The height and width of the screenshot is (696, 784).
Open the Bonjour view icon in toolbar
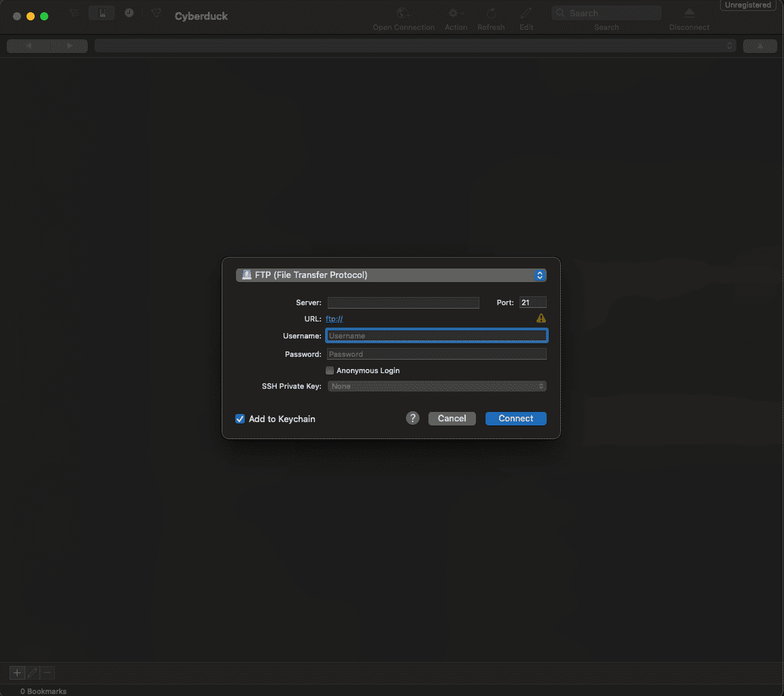(x=156, y=14)
